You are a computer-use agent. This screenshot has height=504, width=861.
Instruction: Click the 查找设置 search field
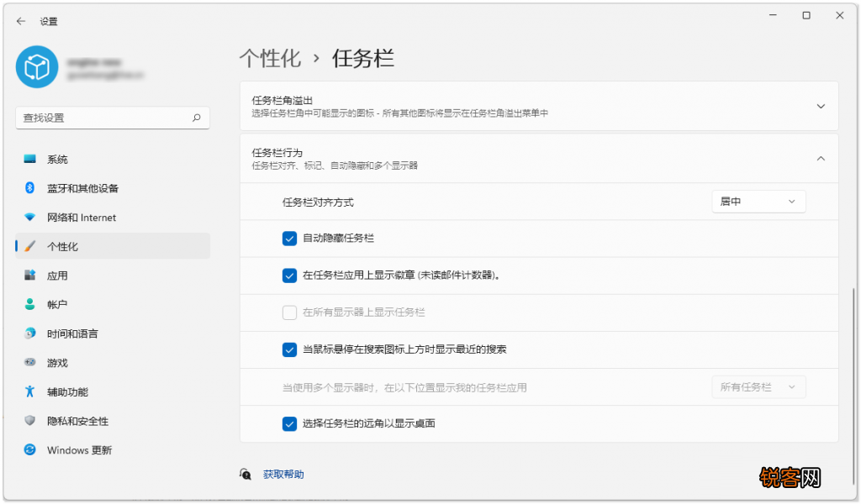tap(113, 118)
